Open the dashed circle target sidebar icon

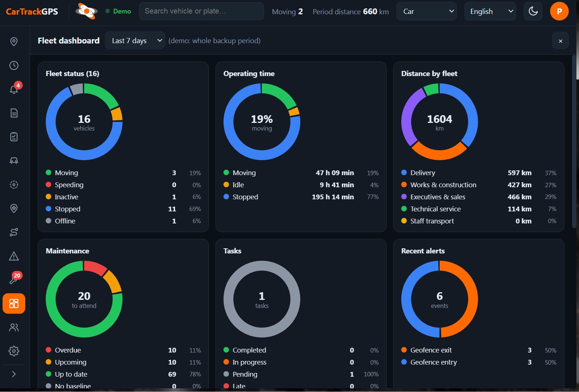[14, 185]
